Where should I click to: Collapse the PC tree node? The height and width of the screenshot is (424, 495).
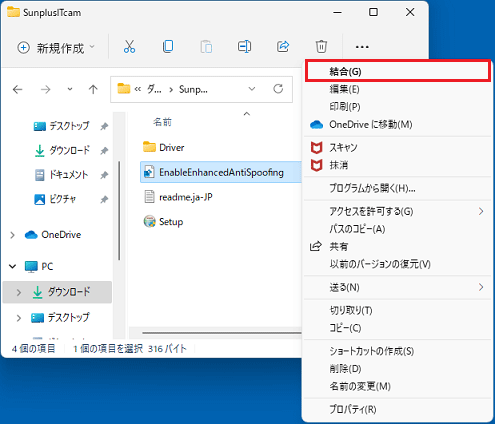coord(13,266)
